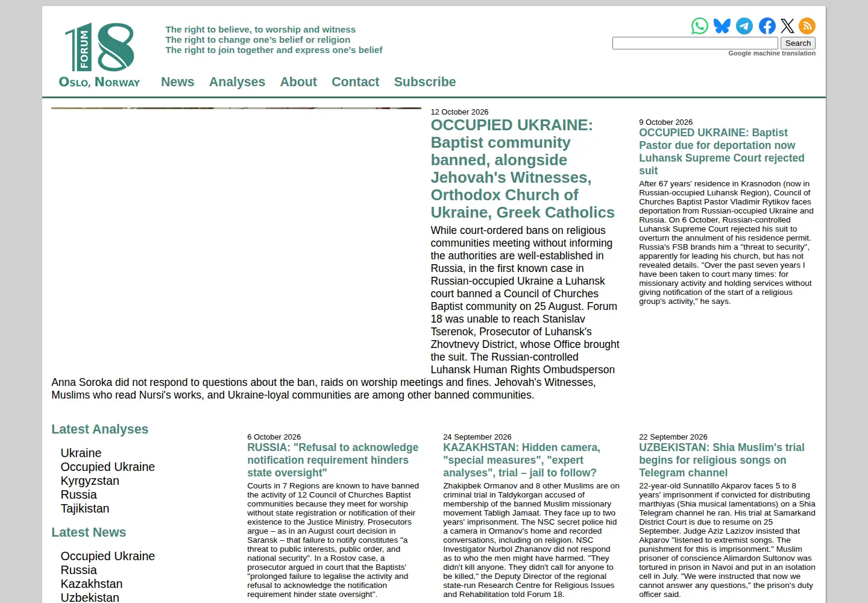
Task: Select Uzbekistan under Latest News
Action: pos(90,597)
